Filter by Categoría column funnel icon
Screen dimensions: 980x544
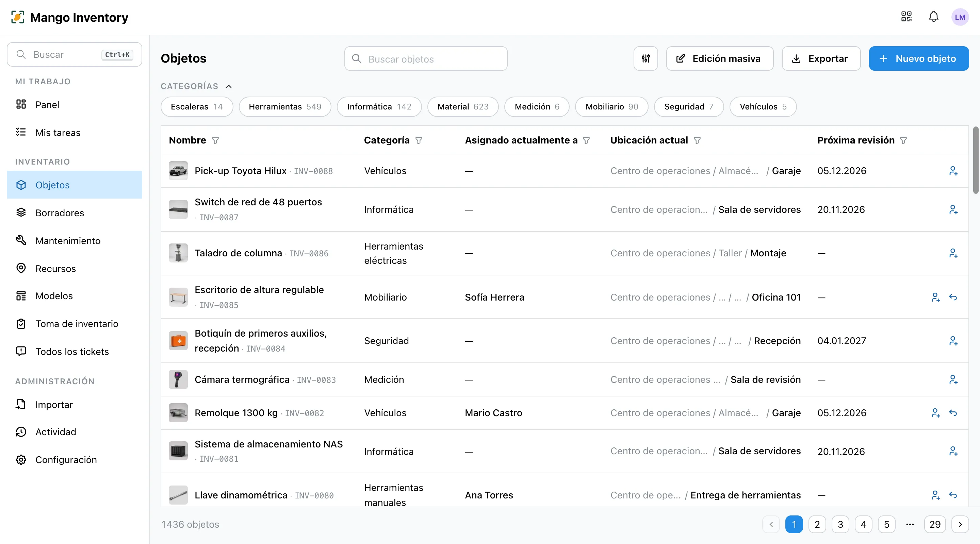(x=419, y=141)
